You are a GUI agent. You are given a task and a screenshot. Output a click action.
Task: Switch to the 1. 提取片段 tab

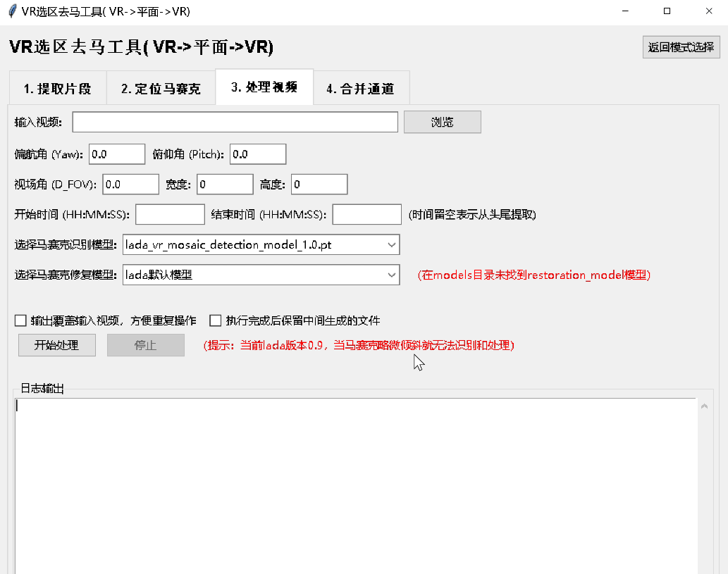pyautogui.click(x=58, y=88)
